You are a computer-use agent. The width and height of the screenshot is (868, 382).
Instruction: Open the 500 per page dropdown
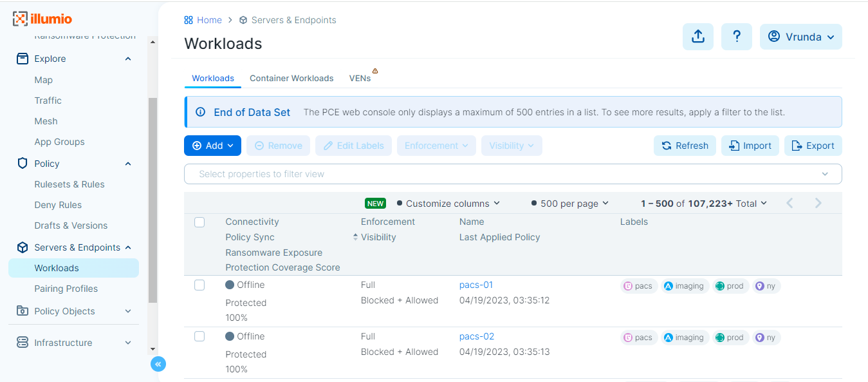coord(570,204)
